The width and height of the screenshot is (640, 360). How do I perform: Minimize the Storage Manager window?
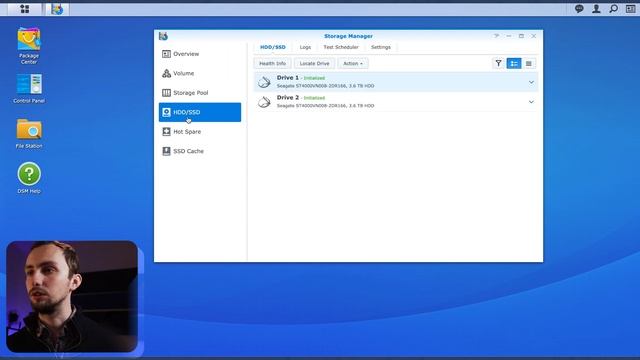pyautogui.click(x=509, y=36)
